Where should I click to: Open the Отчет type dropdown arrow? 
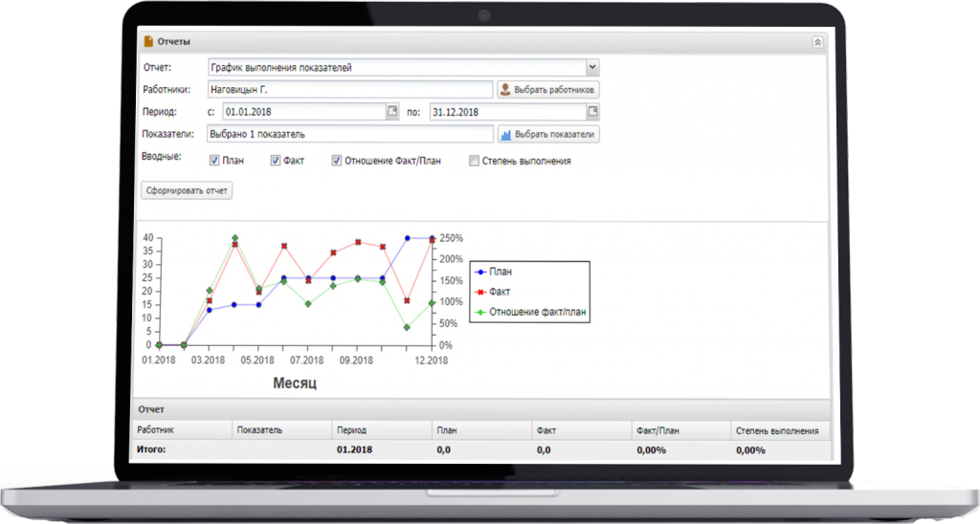(591, 67)
